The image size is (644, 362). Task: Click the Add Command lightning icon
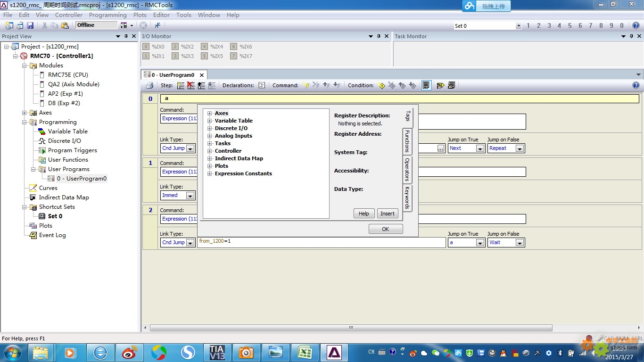click(306, 85)
